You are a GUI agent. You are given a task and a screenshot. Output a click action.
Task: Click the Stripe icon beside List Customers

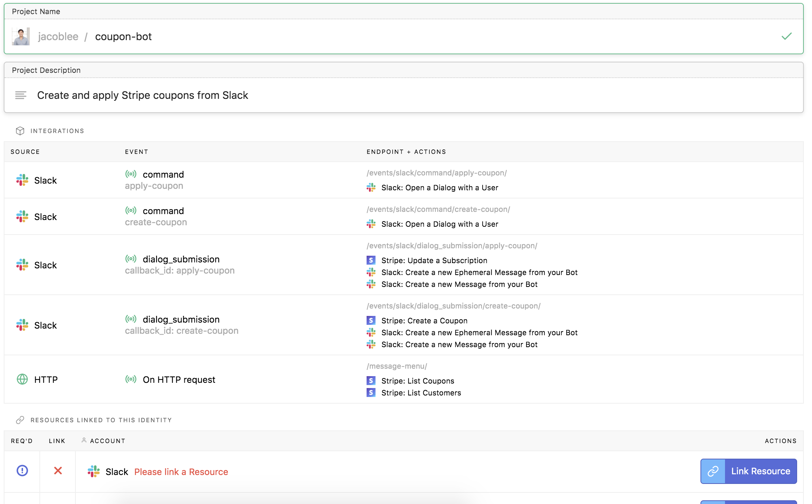tap(371, 393)
